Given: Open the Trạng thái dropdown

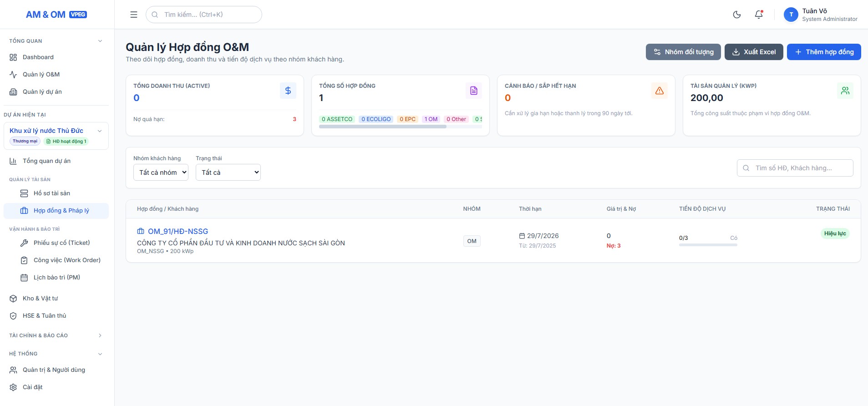Looking at the screenshot, I should coord(228,173).
